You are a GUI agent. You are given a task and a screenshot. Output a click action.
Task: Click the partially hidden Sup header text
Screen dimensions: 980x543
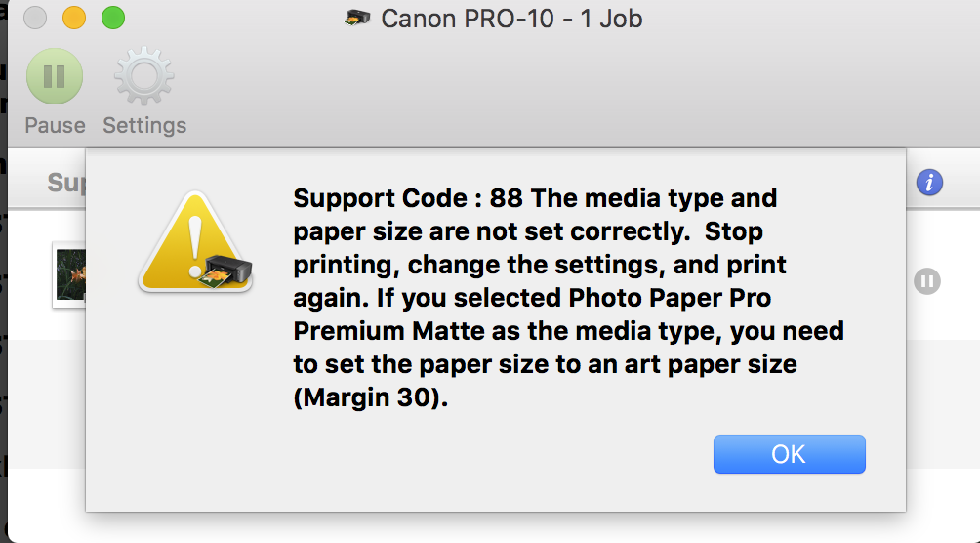[66, 183]
